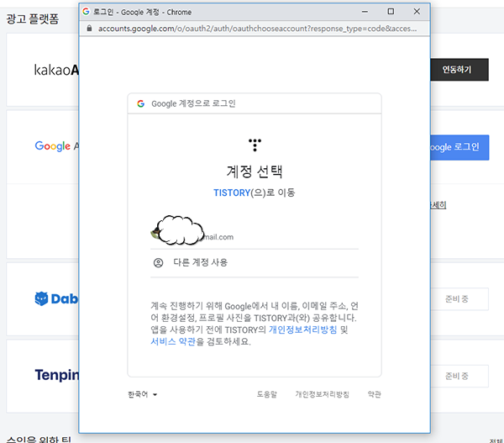Click the 'Google 계정으로 로그인' header text
This screenshot has height=443, width=504.
193,103
